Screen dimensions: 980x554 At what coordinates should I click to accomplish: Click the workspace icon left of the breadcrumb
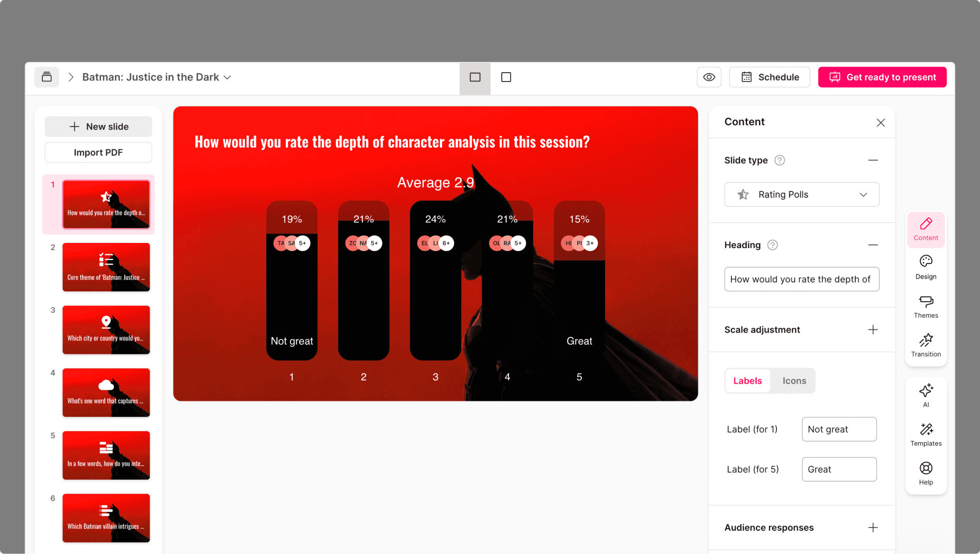point(46,77)
